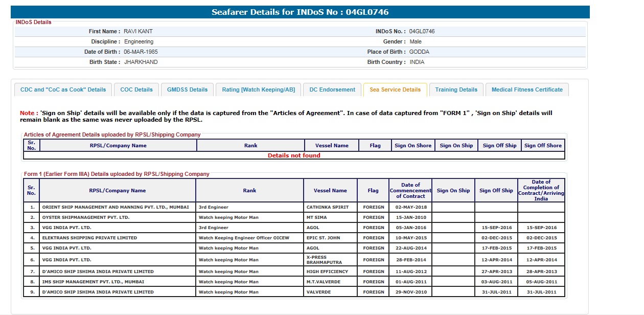
Task: Switch to the Training Details tab
Action: 456,89
